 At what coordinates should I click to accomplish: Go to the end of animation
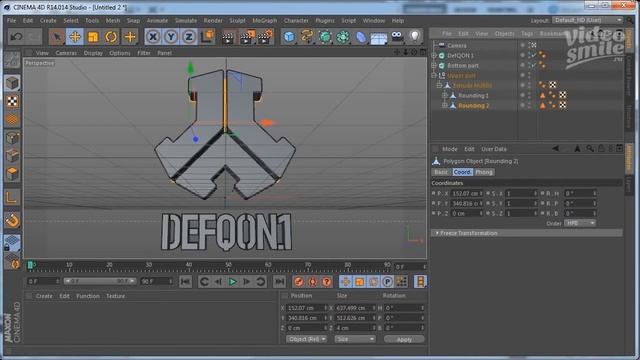tap(280, 282)
